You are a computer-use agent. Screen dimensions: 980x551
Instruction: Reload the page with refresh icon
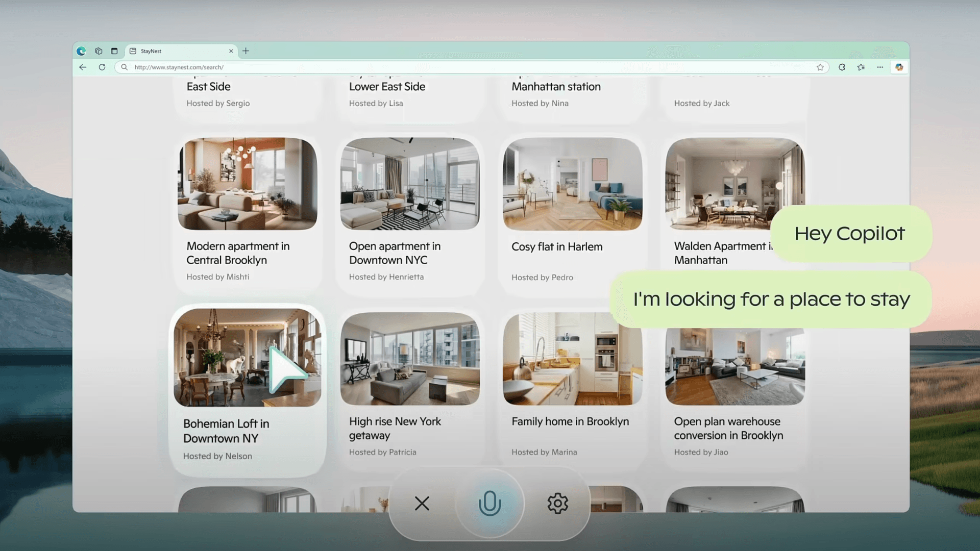click(x=102, y=67)
